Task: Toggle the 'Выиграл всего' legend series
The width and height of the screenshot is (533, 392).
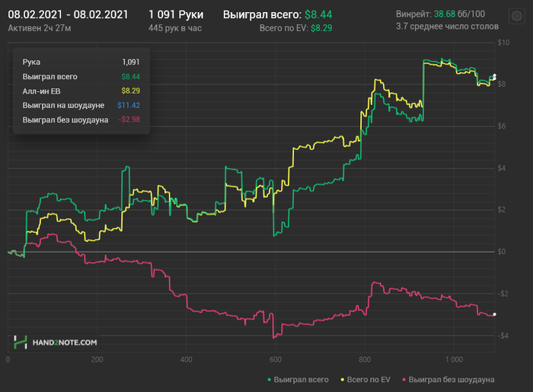Action: click(x=298, y=379)
